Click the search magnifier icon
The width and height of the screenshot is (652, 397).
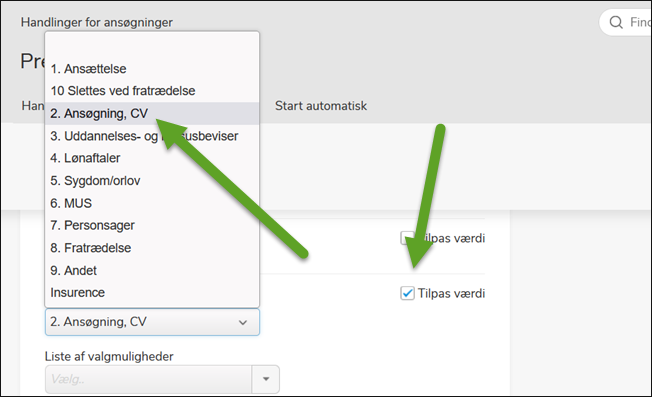[616, 22]
